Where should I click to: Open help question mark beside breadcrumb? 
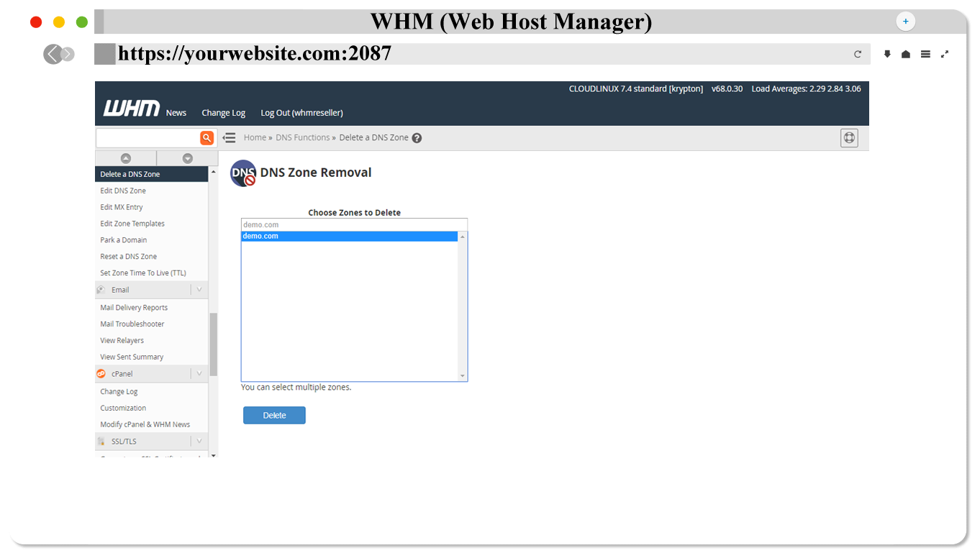pos(417,138)
